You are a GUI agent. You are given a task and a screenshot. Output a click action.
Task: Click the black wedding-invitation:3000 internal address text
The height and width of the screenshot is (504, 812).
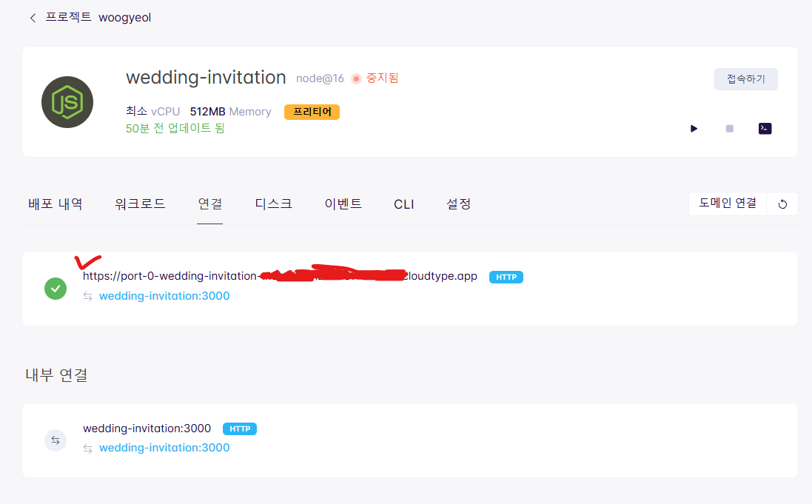click(147, 429)
